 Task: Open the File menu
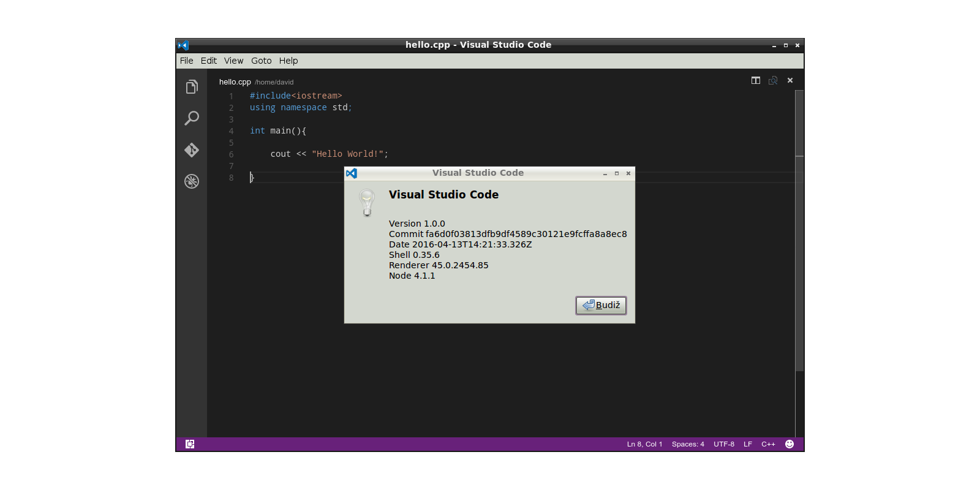coord(187,61)
